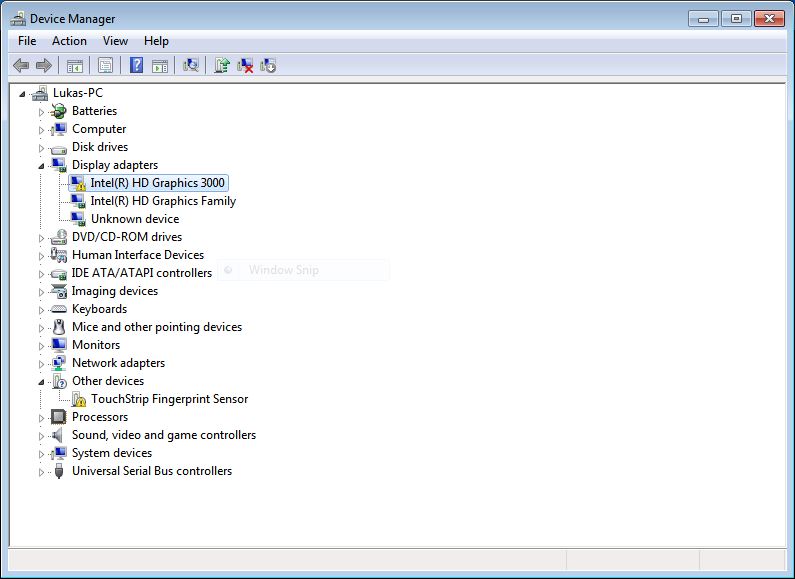795x579 pixels.
Task: Click the blue Help question mark icon
Action: tap(136, 65)
